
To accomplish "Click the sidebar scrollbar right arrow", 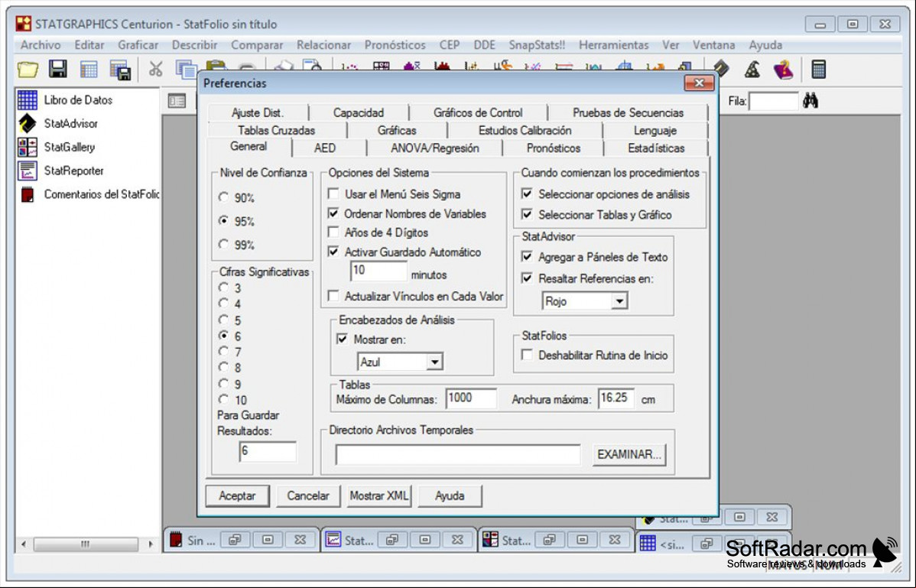I will coord(151,544).
